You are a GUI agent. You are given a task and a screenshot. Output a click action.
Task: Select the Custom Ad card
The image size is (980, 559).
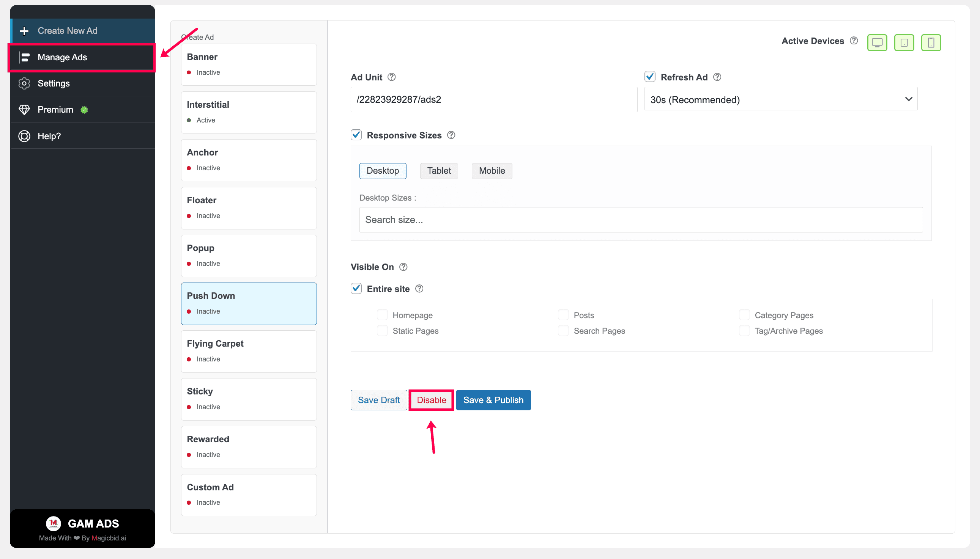click(x=249, y=495)
